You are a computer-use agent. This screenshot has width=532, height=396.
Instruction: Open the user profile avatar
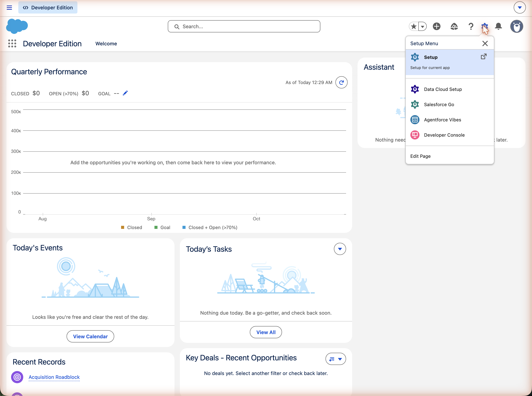pyautogui.click(x=516, y=26)
